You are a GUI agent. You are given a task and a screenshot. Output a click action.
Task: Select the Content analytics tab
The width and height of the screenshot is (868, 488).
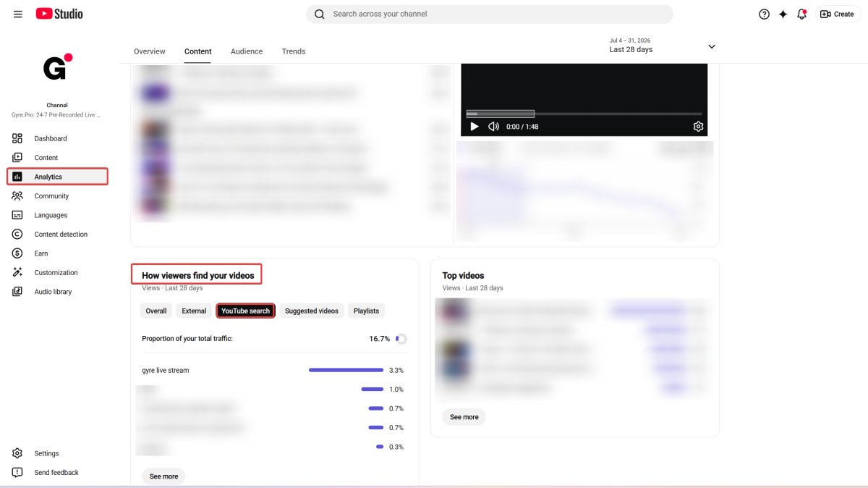[198, 51]
